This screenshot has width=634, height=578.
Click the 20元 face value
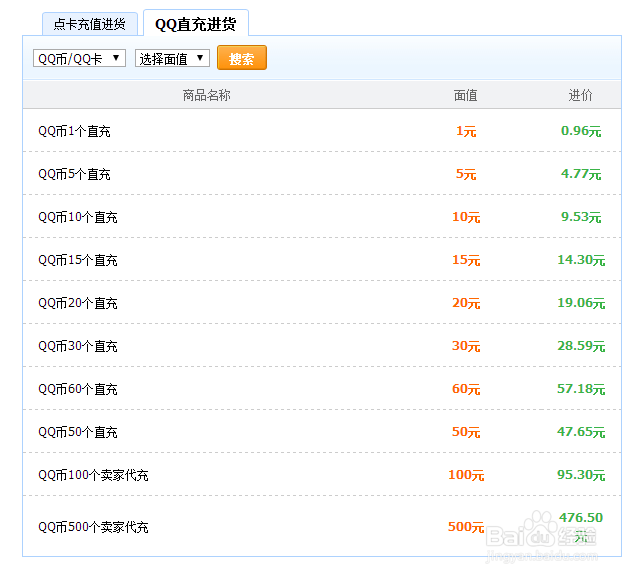pos(466,303)
